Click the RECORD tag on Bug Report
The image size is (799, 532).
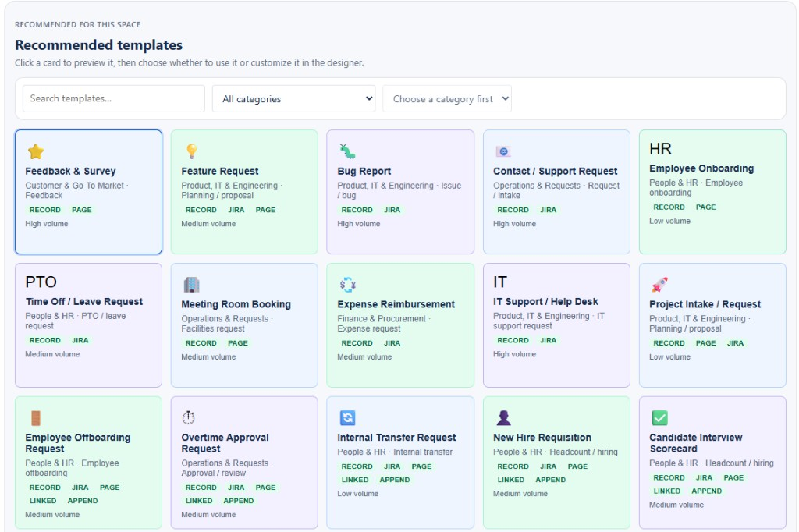click(357, 210)
